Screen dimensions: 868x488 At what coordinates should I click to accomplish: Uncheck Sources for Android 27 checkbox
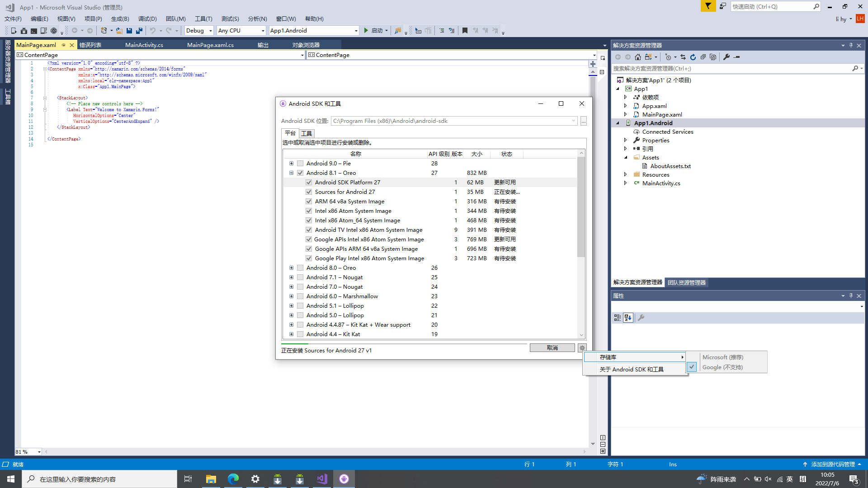click(309, 192)
